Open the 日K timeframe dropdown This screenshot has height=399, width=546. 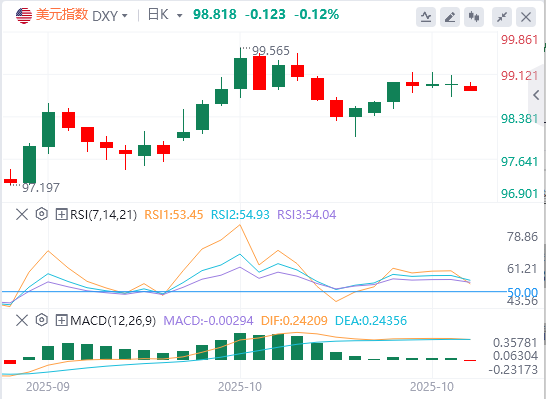[165, 15]
